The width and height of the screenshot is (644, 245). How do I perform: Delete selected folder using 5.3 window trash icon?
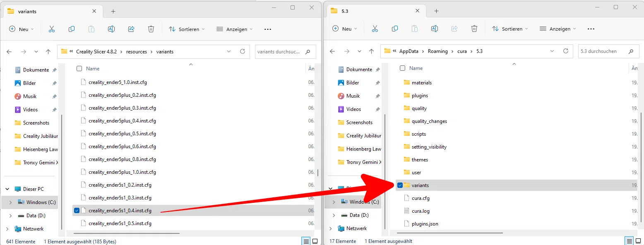click(474, 29)
